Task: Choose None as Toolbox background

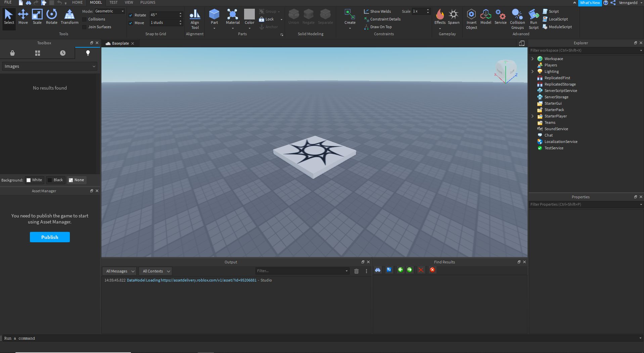Action: click(x=77, y=180)
